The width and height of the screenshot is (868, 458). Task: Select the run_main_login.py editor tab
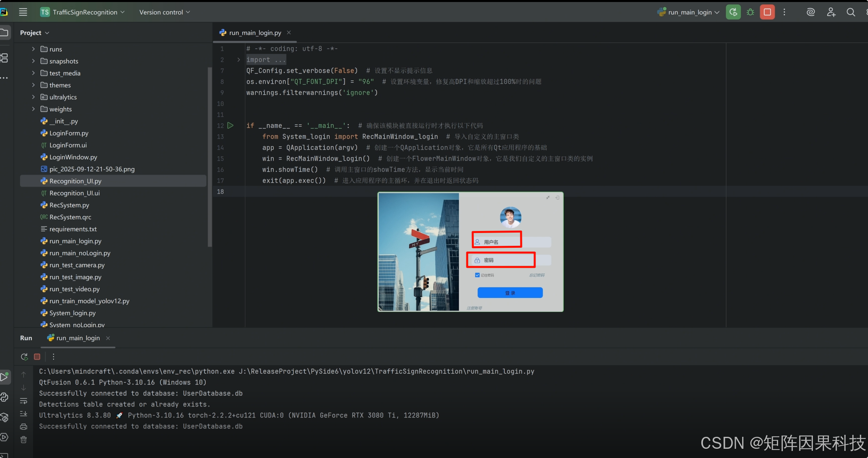click(255, 33)
